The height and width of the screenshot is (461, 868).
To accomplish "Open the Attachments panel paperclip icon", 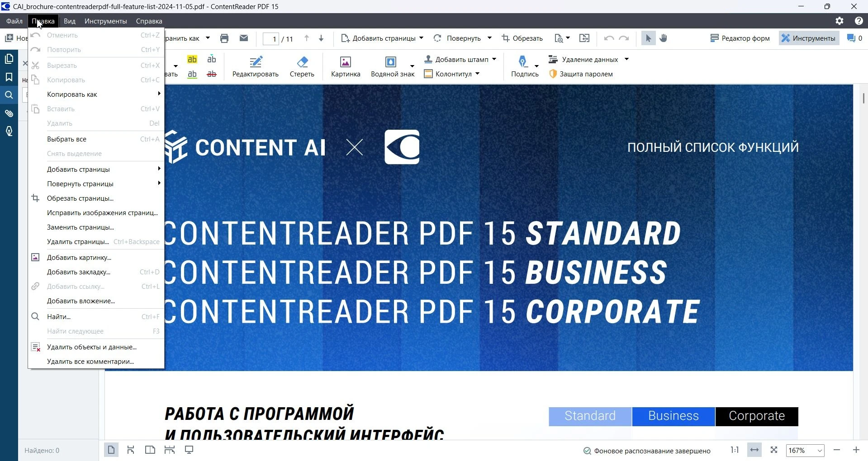I will 9,113.
